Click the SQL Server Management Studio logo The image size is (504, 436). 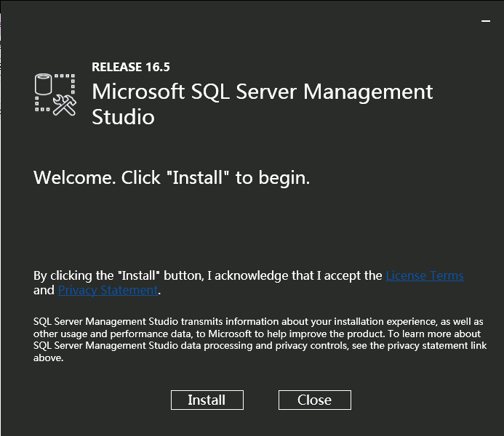(x=55, y=94)
